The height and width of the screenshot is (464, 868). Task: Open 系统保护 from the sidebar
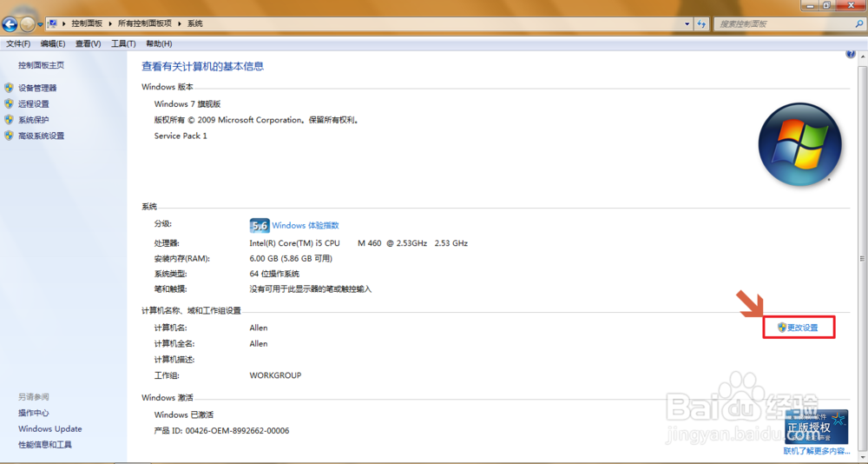[x=33, y=120]
